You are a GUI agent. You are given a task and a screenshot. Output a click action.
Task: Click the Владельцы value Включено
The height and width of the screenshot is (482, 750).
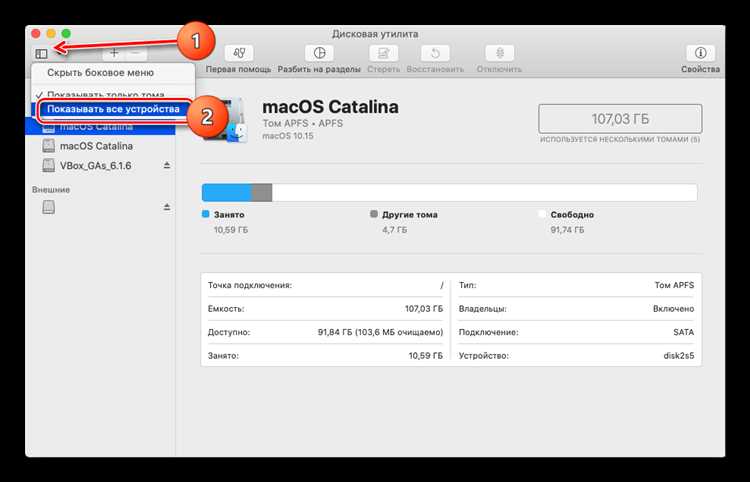coord(673,309)
